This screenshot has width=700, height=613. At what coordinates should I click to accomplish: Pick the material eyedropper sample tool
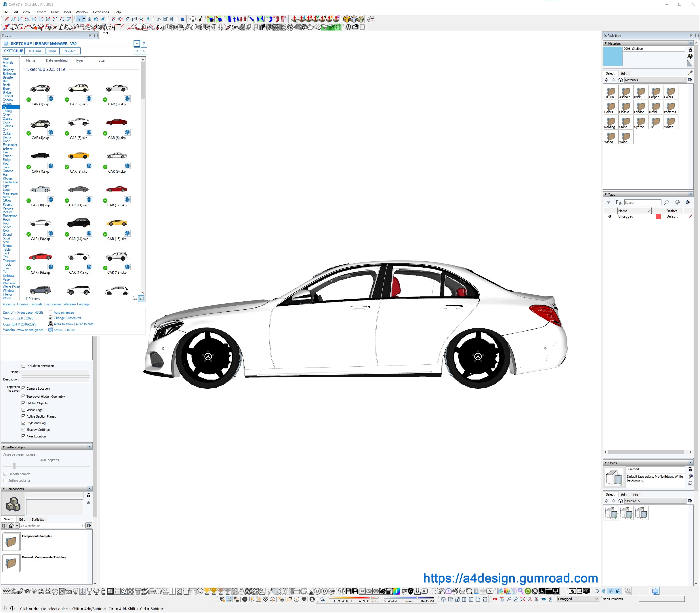coord(690,73)
